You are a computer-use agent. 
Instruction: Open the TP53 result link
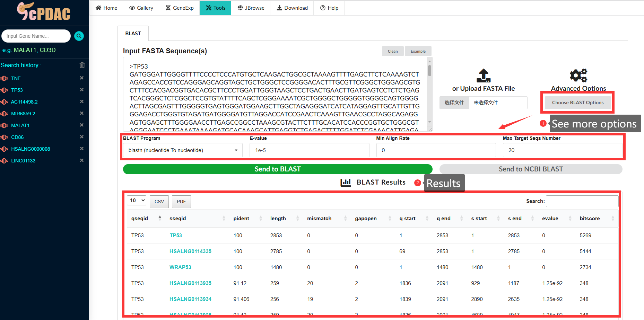pos(176,235)
